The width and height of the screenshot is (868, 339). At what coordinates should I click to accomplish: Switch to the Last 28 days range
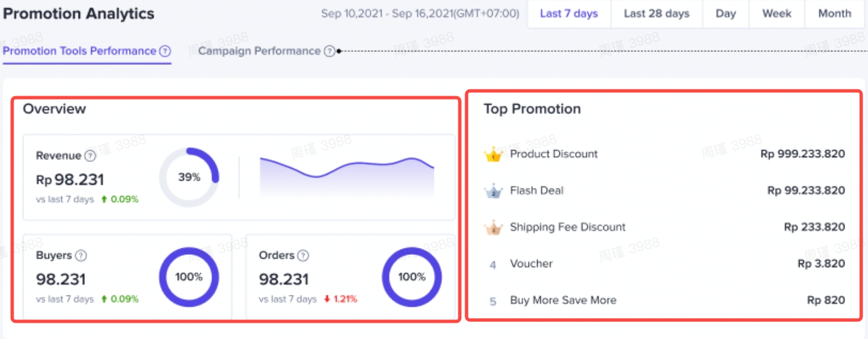coord(656,14)
